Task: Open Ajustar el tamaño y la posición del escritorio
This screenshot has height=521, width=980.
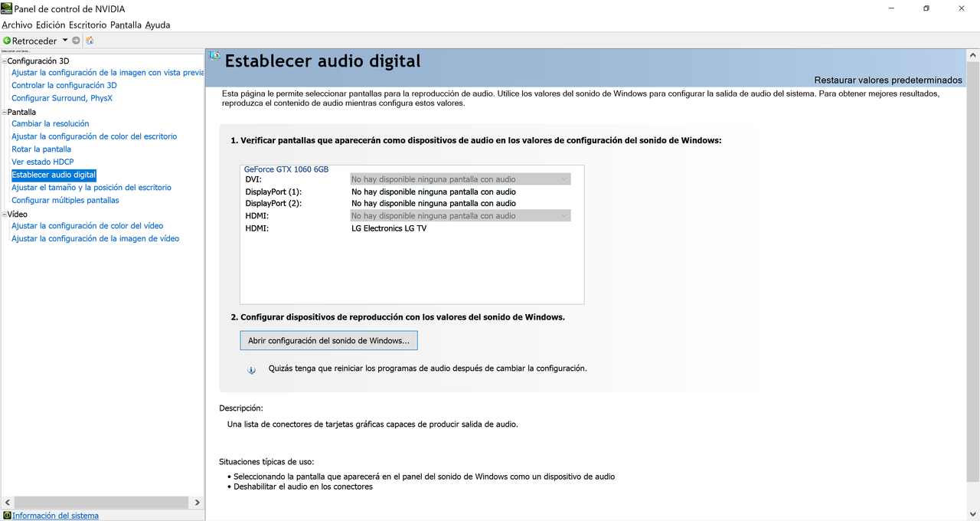Action: 91,188
